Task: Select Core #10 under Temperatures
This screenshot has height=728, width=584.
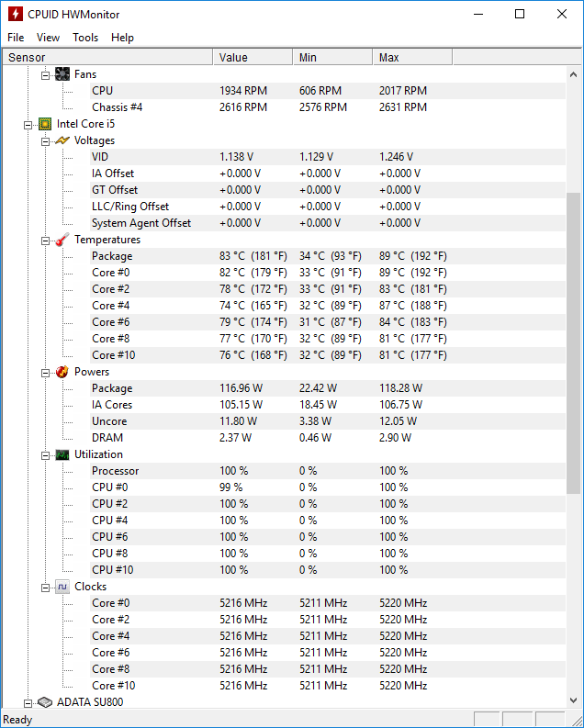Action: 328,355
